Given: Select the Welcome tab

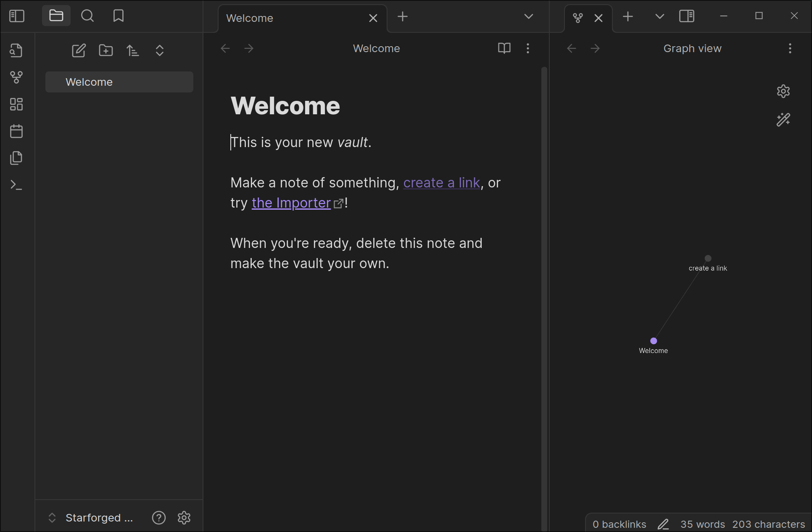Looking at the screenshot, I should (x=249, y=18).
